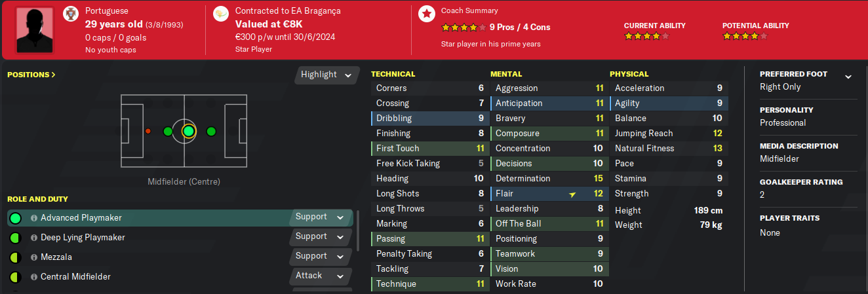Select the Deep Lying Playmaker suitability circle
The height and width of the screenshot is (294, 868).
tap(16, 238)
